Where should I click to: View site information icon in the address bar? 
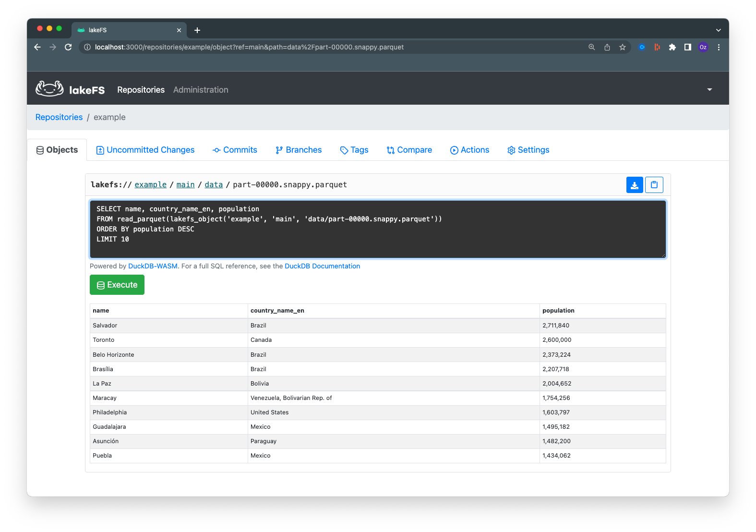[x=87, y=47]
